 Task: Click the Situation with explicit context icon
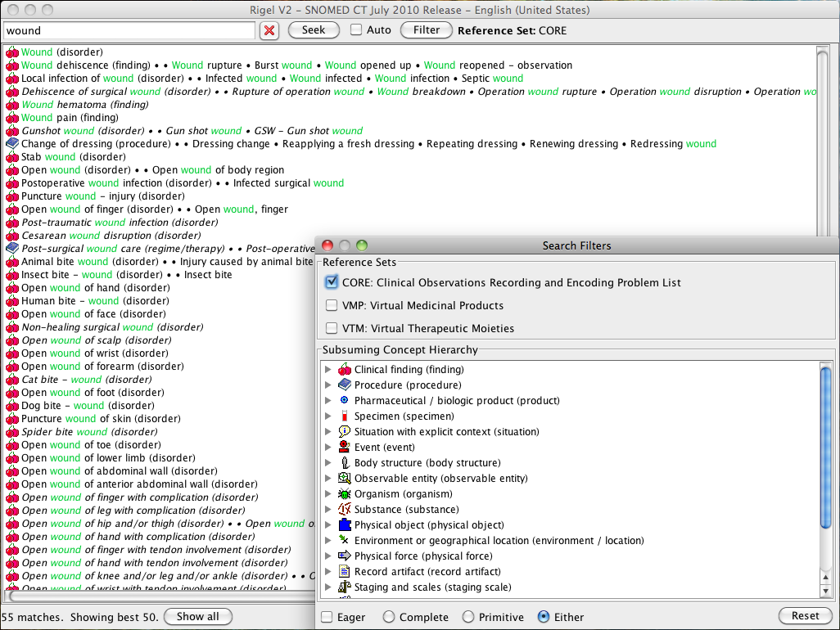click(345, 431)
